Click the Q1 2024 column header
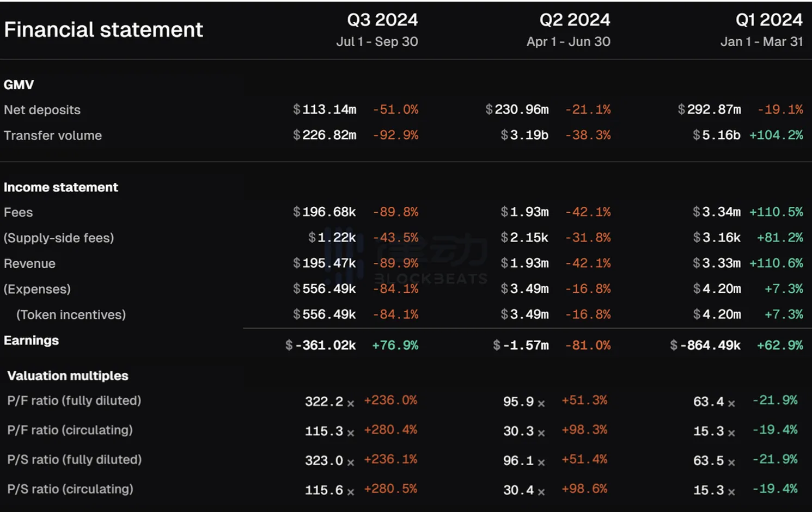The image size is (812, 512). pos(768,20)
